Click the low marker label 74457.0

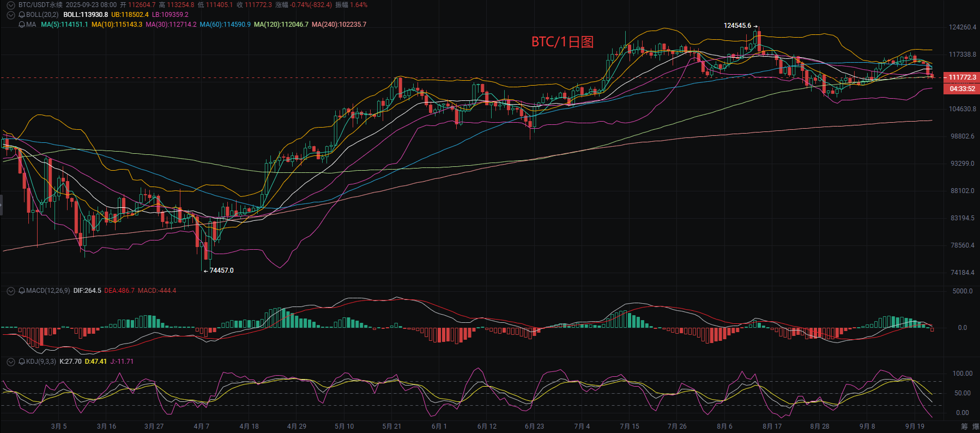[x=221, y=270]
